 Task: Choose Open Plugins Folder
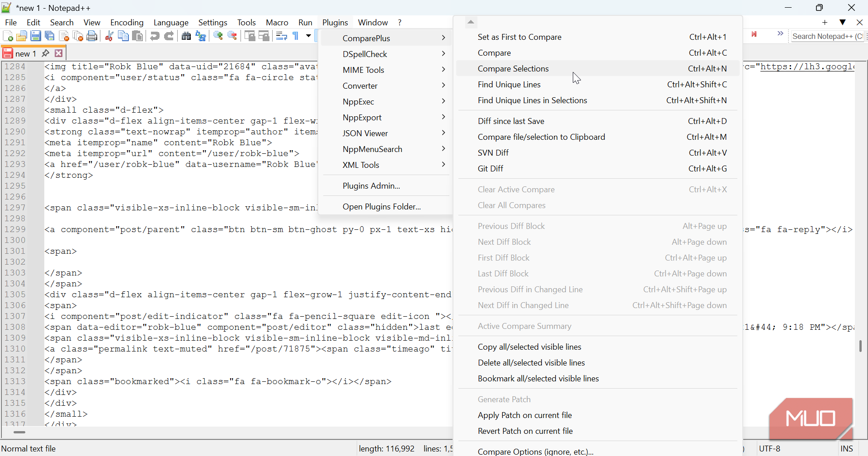386,207
